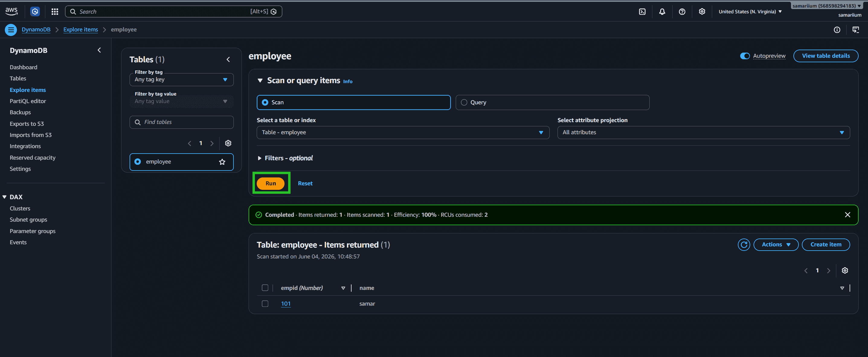Sort by the name column arrow
Viewport: 868px width, 357px height.
tap(842, 288)
